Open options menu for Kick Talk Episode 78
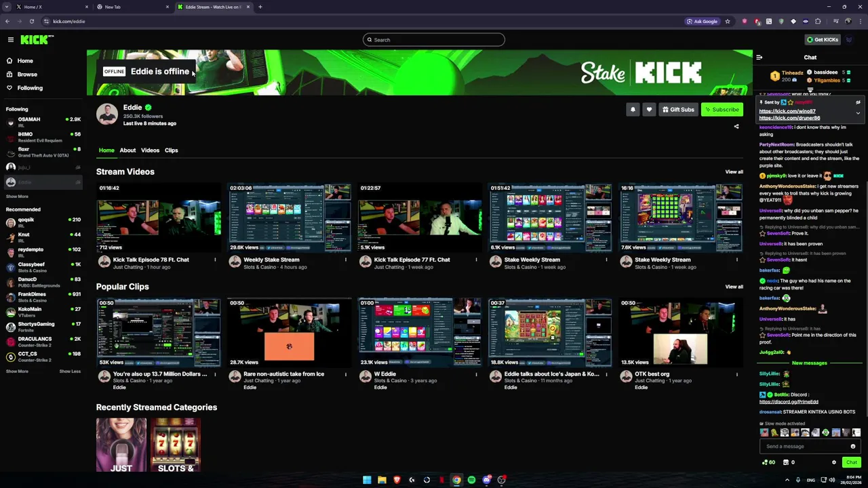Viewport: 868px width, 488px height. pyautogui.click(x=215, y=260)
